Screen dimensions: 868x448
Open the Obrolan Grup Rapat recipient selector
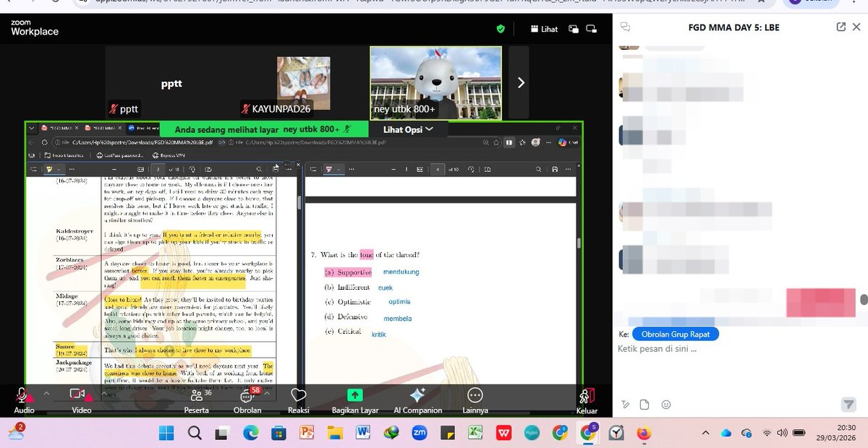point(675,334)
